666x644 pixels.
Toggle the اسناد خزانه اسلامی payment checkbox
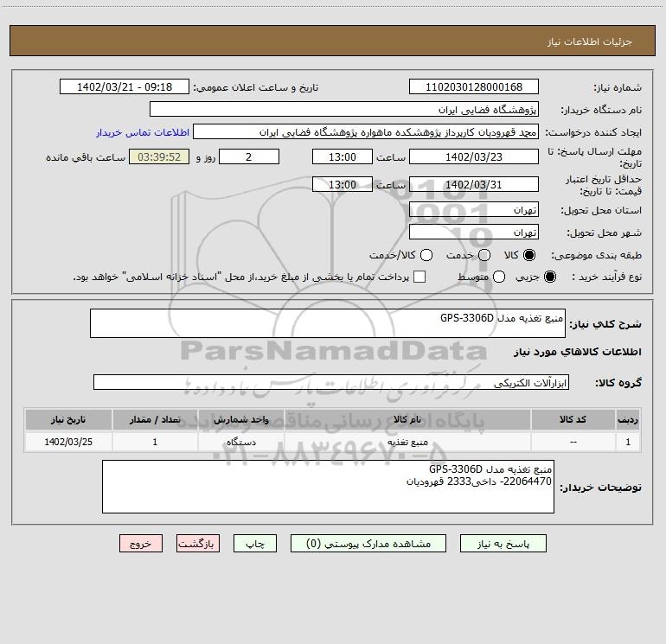pos(419,277)
